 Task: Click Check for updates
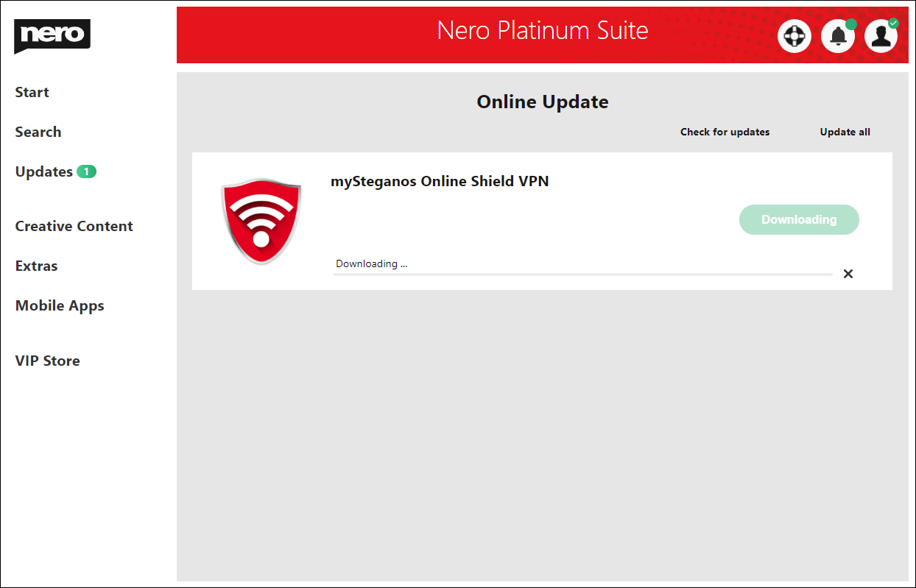click(725, 132)
